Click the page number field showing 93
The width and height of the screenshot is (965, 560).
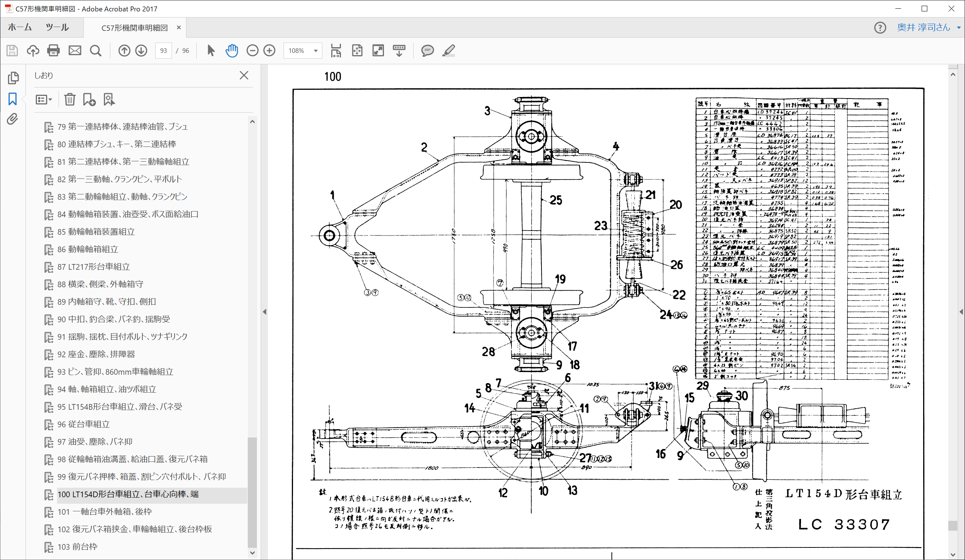pos(164,51)
